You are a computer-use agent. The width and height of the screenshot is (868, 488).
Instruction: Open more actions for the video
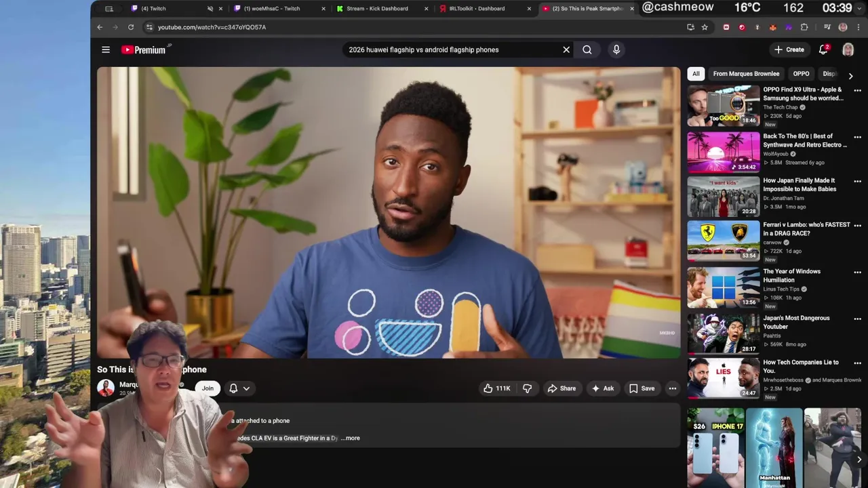(673, 388)
